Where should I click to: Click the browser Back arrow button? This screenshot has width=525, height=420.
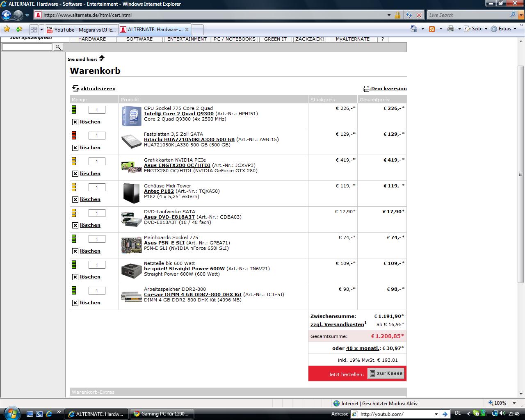(x=6, y=15)
